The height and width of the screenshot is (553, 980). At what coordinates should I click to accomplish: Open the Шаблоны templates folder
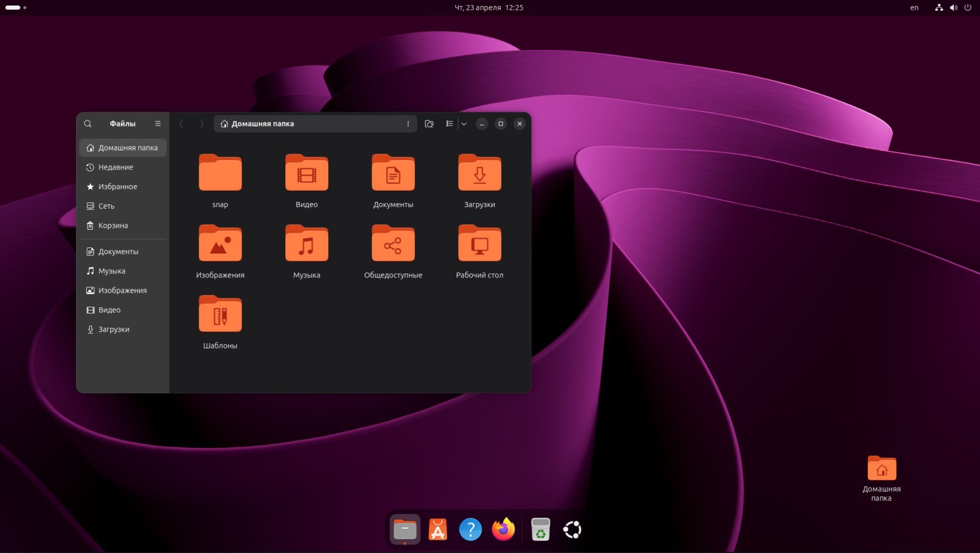point(220,314)
